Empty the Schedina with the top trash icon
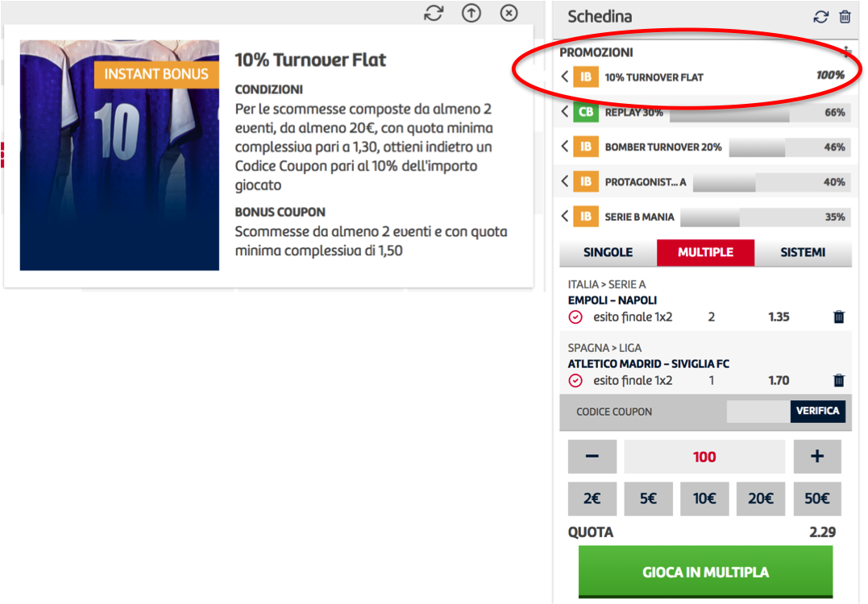The width and height of the screenshot is (868, 604). click(845, 17)
